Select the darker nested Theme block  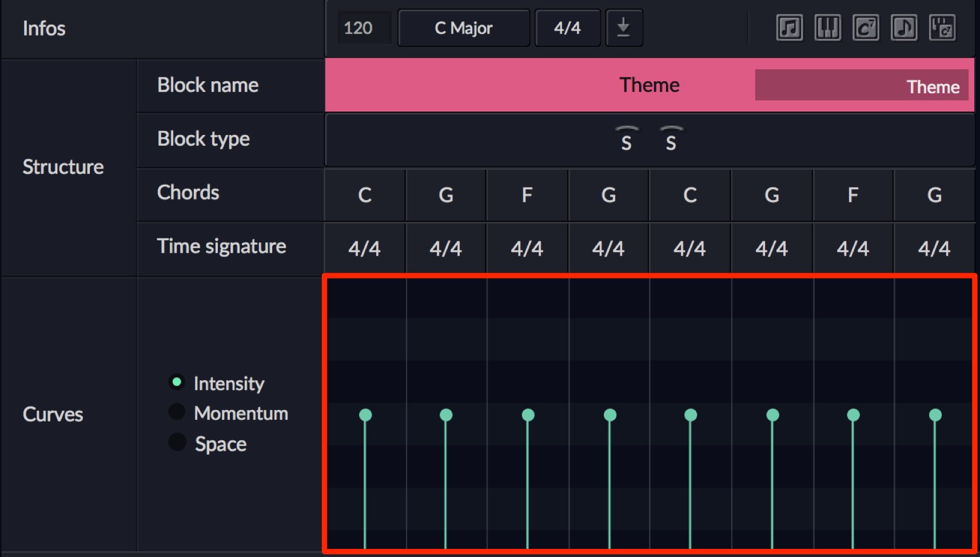862,85
